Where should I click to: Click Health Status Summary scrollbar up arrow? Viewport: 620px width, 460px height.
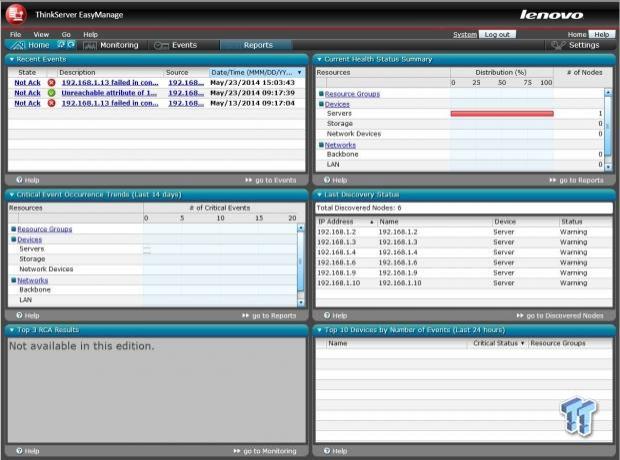608,93
